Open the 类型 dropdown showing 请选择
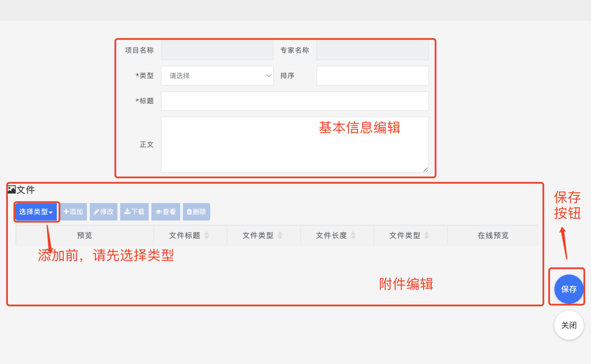This screenshot has width=591, height=364. click(x=217, y=76)
